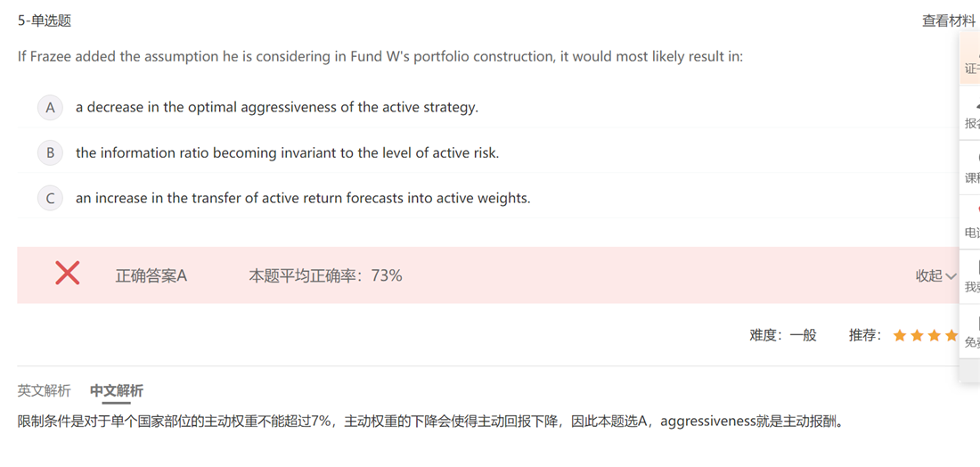Screen dimensions: 980x467
Task: Choose the B option circle
Action: pos(50,153)
